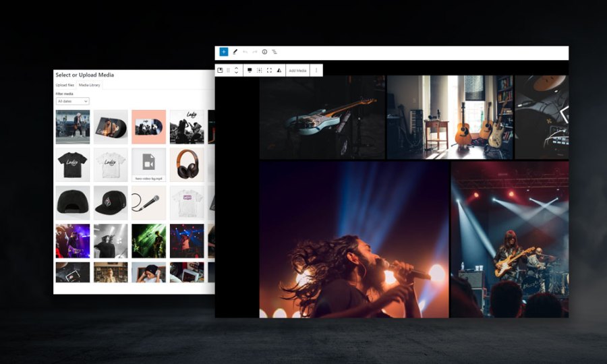Toggle the full-width expand icon
Image resolution: width=607 pixels, height=364 pixels.
269,70
